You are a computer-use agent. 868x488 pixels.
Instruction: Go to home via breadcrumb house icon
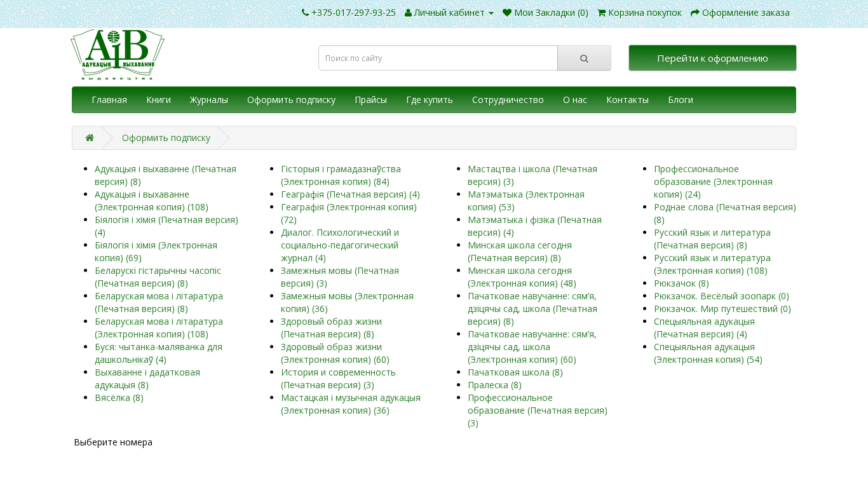(x=90, y=138)
